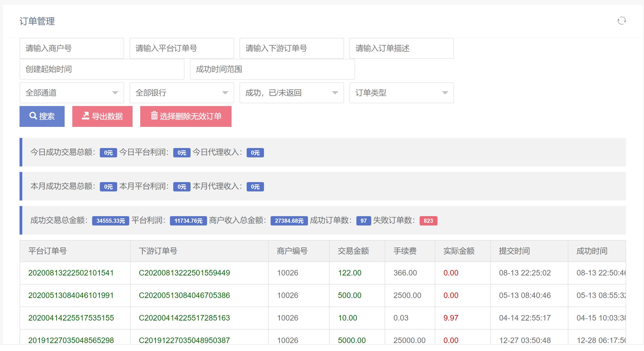Click the Export Data button
Viewport: 644px width, 351px height.
pos(102,116)
